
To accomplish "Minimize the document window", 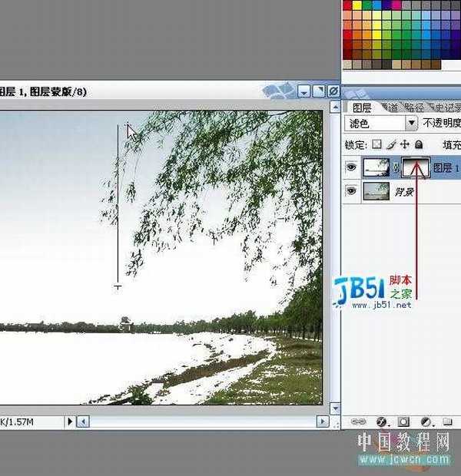I will point(304,91).
